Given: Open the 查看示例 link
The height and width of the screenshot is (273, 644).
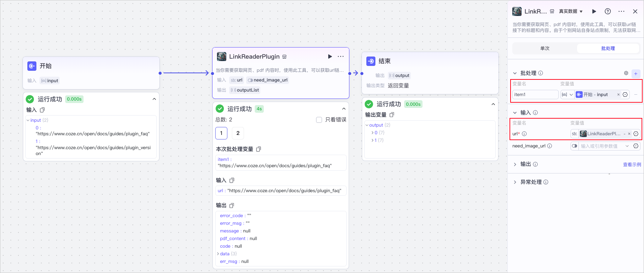Looking at the screenshot, I should pos(632,165).
